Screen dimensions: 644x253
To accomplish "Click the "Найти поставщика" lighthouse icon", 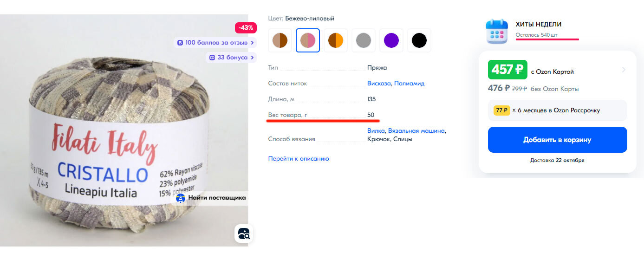I will point(181,198).
